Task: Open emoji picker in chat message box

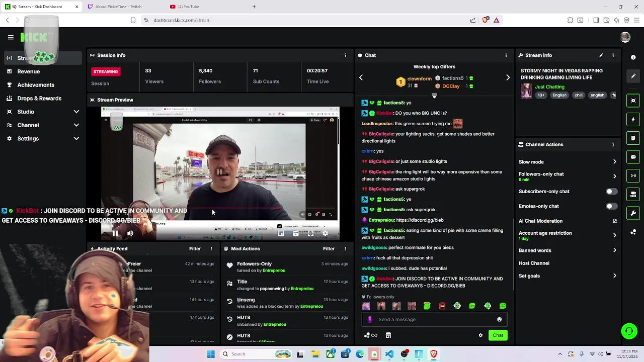Action: tap(499, 319)
